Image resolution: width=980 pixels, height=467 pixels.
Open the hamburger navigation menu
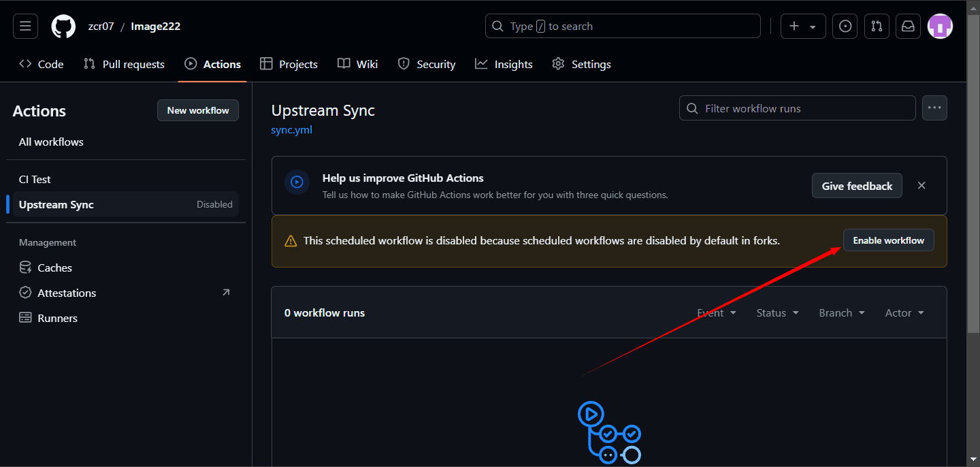click(x=25, y=27)
